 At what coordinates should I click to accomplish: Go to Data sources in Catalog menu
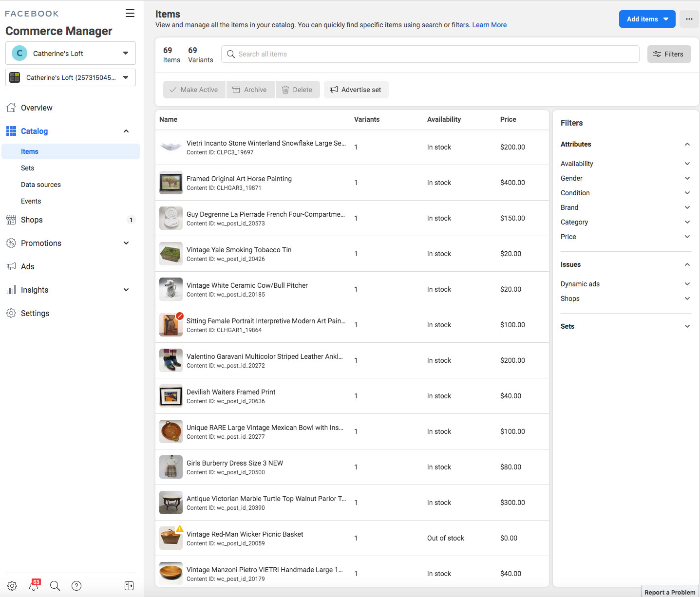click(41, 185)
